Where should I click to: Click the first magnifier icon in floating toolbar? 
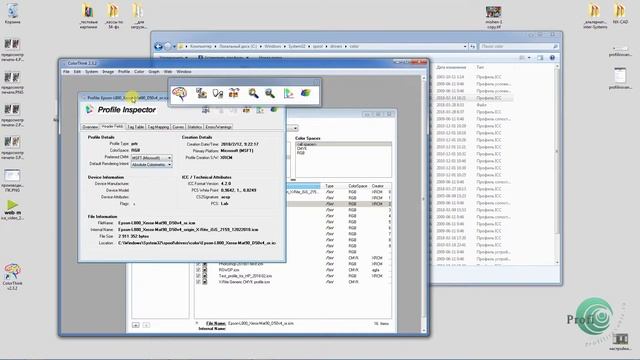point(253,93)
